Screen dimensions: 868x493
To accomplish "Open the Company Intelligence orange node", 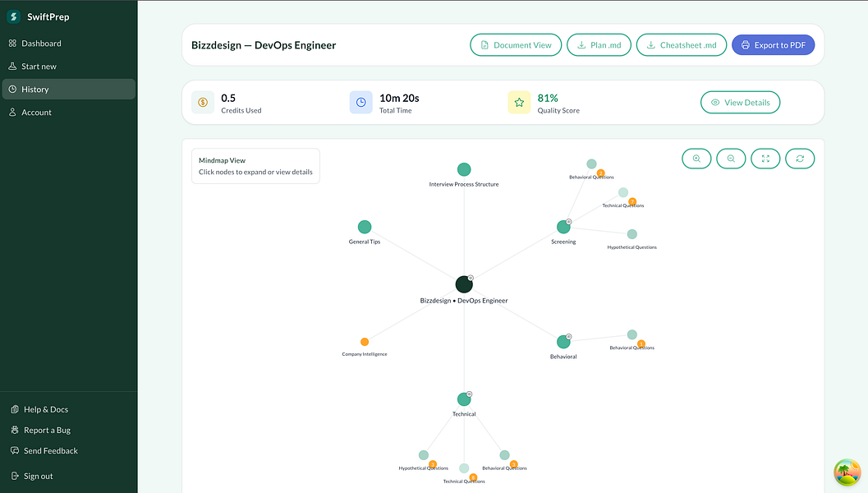I will coord(365,342).
